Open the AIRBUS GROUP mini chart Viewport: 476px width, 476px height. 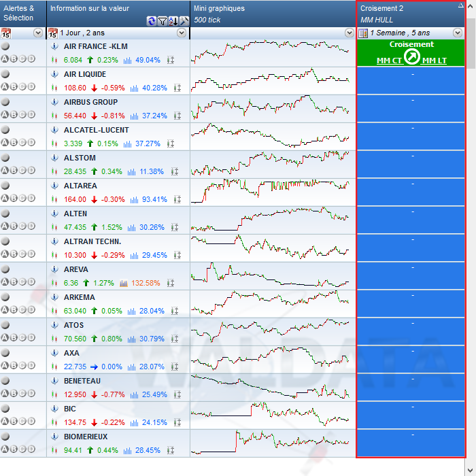(273, 109)
